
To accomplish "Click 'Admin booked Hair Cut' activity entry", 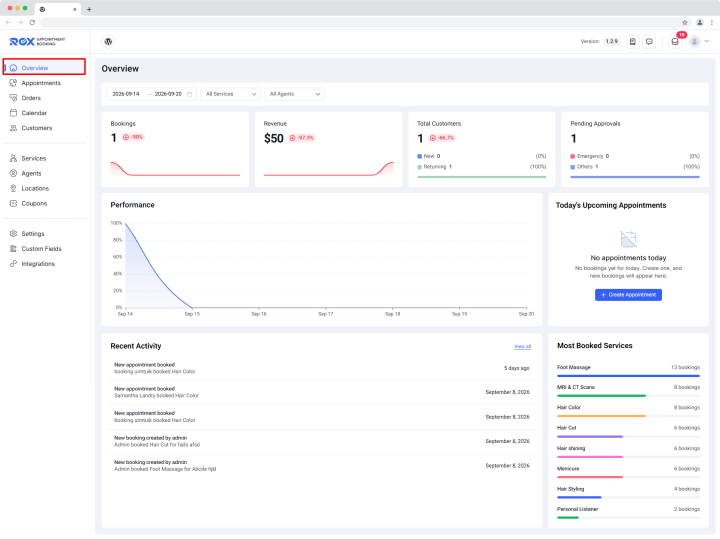I will [322, 441].
